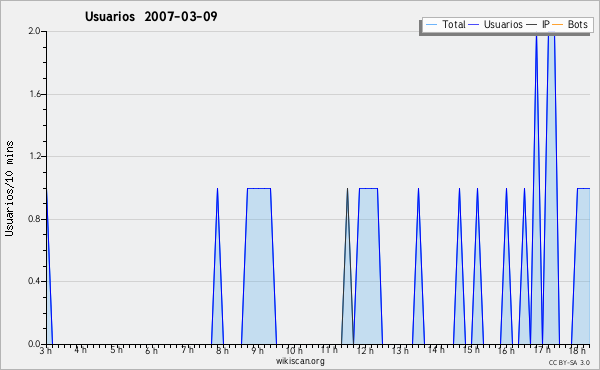The image size is (600, 370).
Task: Click the 10 h x-axis label
Action: (x=294, y=350)
